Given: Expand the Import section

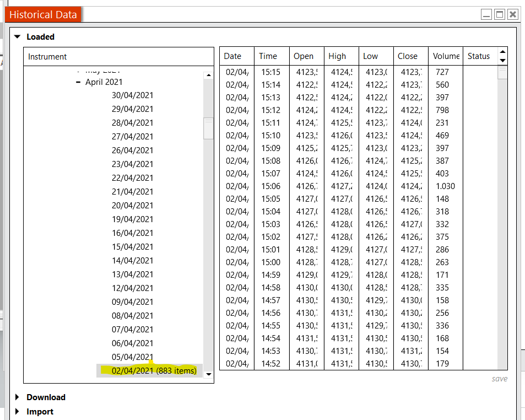Looking at the screenshot, I should (17, 412).
